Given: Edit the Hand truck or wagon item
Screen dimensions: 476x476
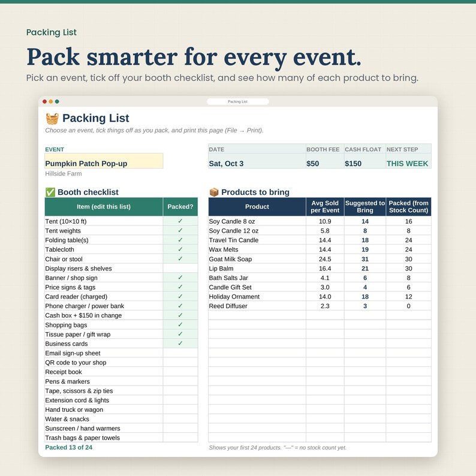Looking at the screenshot, I should pos(104,409).
